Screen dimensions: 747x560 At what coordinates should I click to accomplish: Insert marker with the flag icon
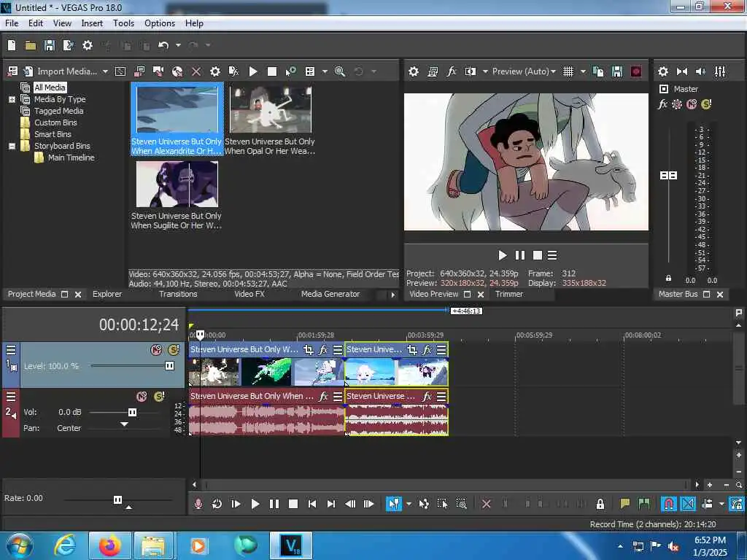[625, 504]
